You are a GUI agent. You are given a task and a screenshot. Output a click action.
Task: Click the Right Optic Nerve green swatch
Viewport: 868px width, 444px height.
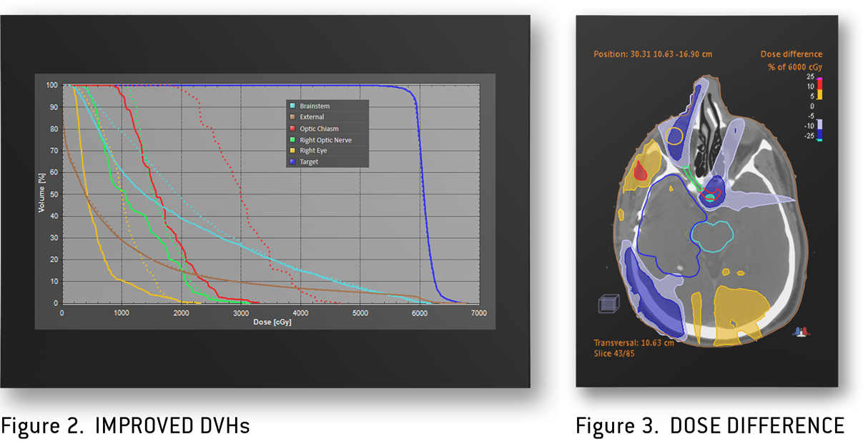pyautogui.click(x=292, y=140)
